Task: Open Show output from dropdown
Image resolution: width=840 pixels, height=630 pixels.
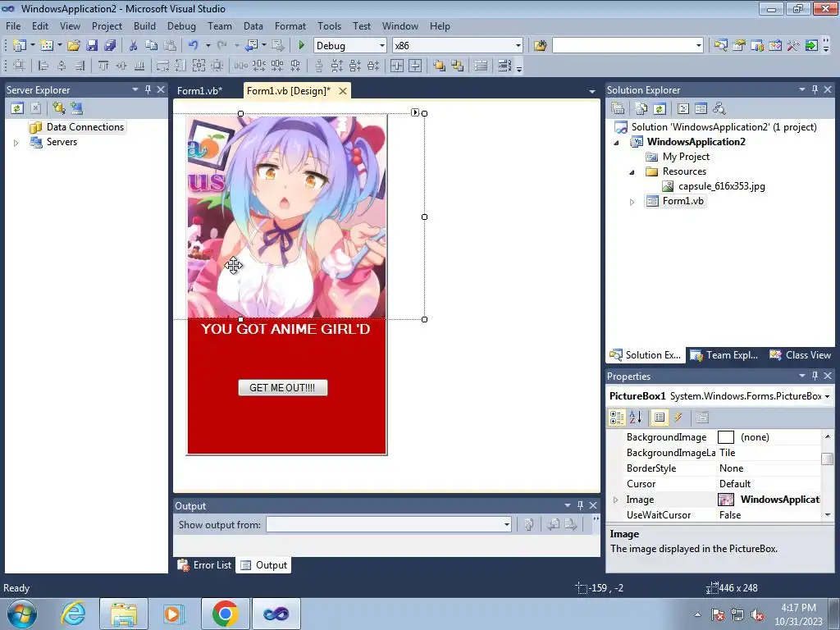Action: (506, 524)
